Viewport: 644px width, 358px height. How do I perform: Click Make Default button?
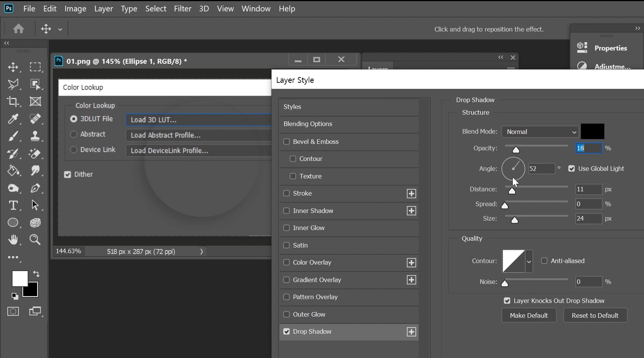point(529,315)
